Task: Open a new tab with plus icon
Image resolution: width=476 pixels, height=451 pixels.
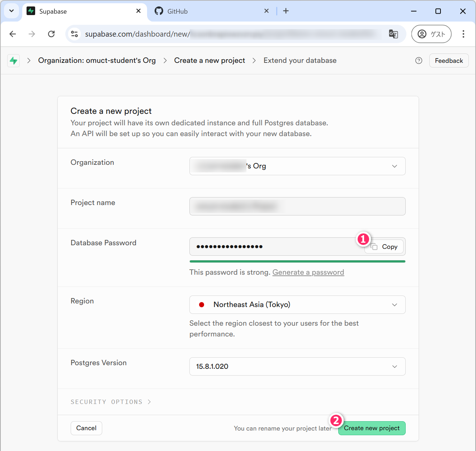Action: (286, 11)
